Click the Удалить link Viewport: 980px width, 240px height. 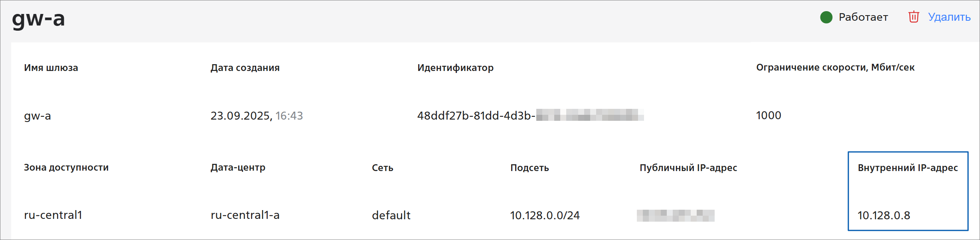[949, 17]
